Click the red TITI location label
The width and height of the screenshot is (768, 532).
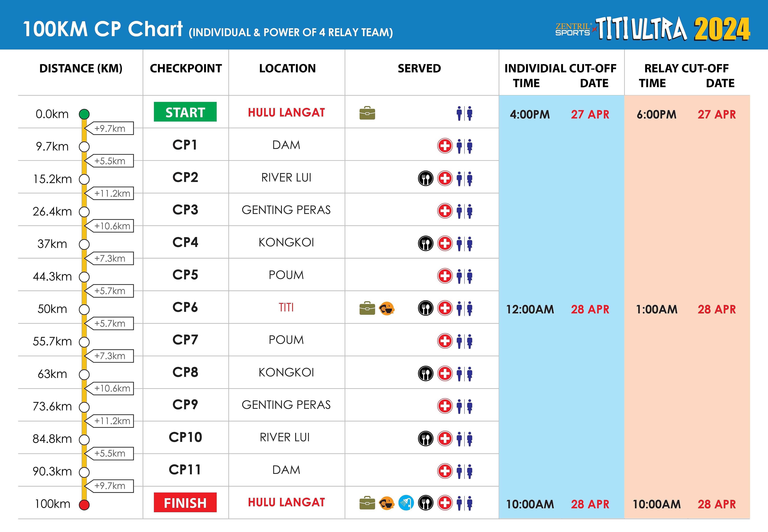[286, 307]
